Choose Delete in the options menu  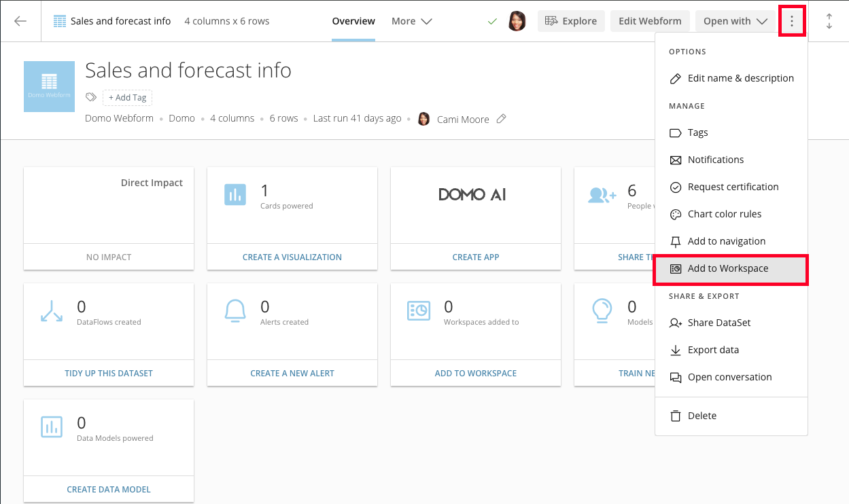(x=731, y=416)
